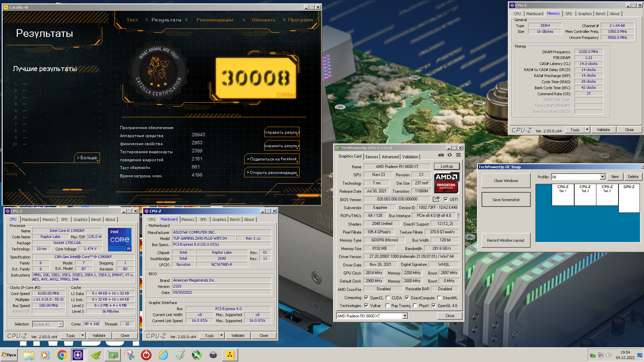The image size is (644, 362).
Task: Click the BIOS version export icon in GPU-Z
Action: tap(436, 199)
